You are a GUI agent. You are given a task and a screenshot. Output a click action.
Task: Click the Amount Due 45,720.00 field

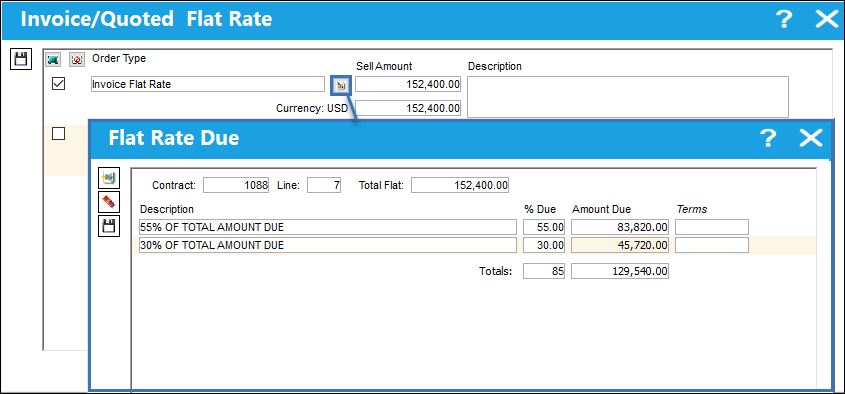(x=620, y=245)
